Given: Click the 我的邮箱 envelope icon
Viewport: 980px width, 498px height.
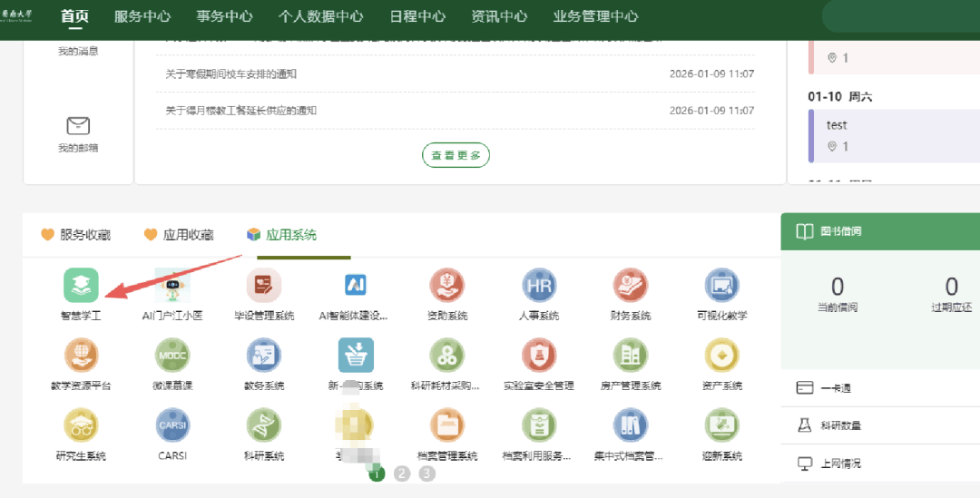Looking at the screenshot, I should 78,125.
